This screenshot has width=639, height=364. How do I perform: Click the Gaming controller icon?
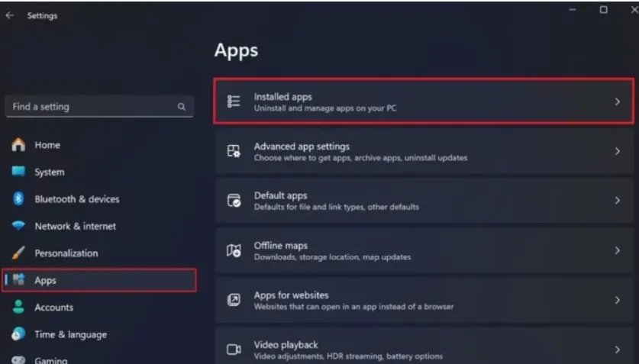(18, 360)
